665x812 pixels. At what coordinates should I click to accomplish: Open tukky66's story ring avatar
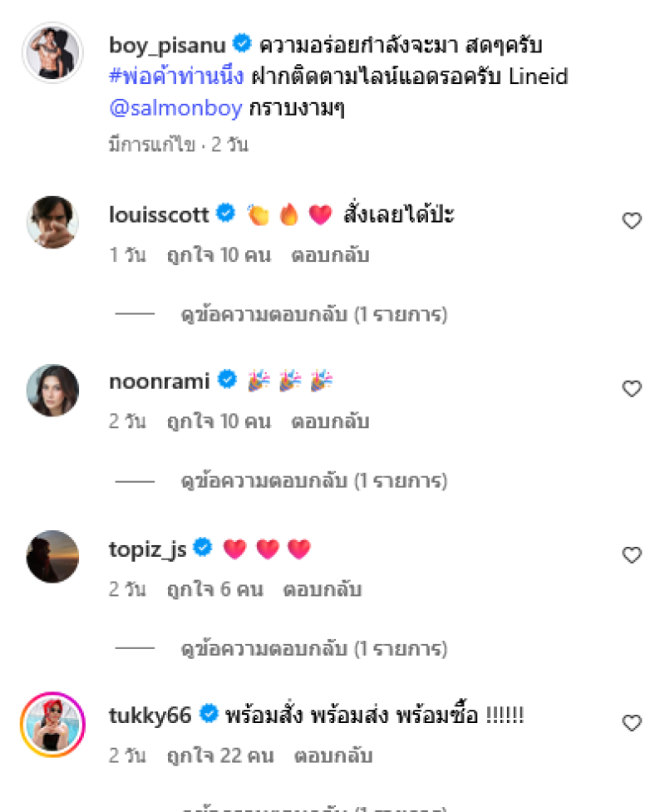point(52,724)
